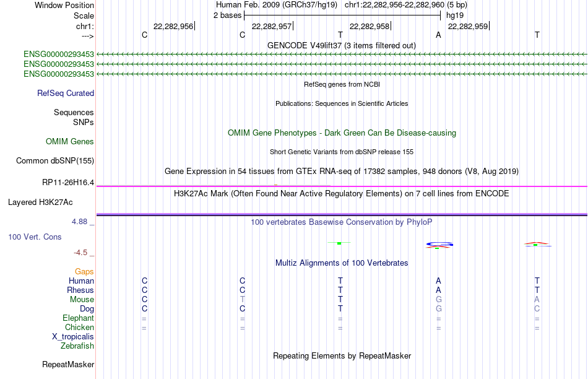The height and width of the screenshot is (379, 588).
Task: Click the Sequences track label
Action: click(74, 112)
